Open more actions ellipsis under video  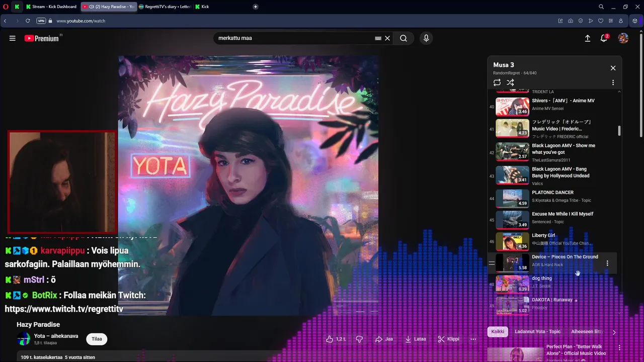tap(473, 339)
